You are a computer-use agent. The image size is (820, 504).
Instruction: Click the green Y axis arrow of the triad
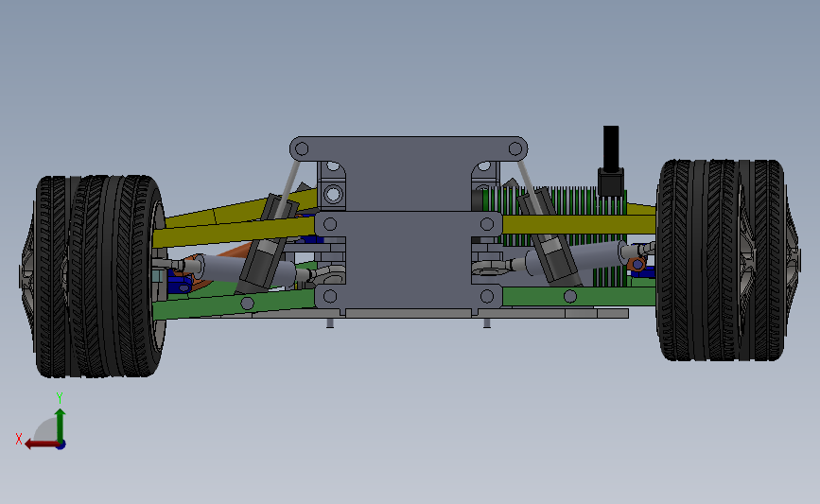[61, 426]
